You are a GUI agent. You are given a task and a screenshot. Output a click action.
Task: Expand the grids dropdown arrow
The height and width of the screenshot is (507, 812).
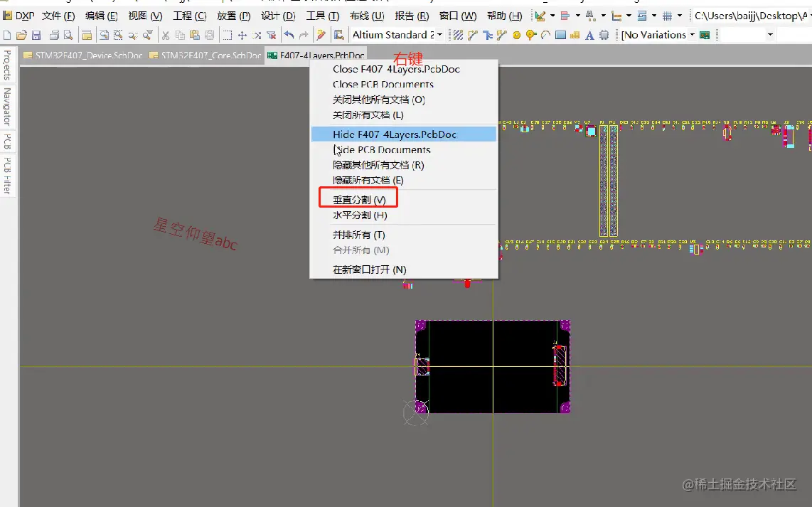click(x=680, y=16)
